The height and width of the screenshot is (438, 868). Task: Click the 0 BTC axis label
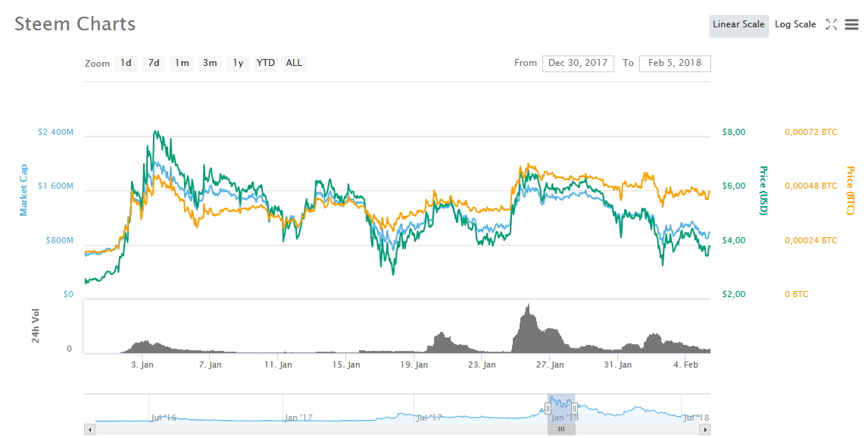point(797,294)
